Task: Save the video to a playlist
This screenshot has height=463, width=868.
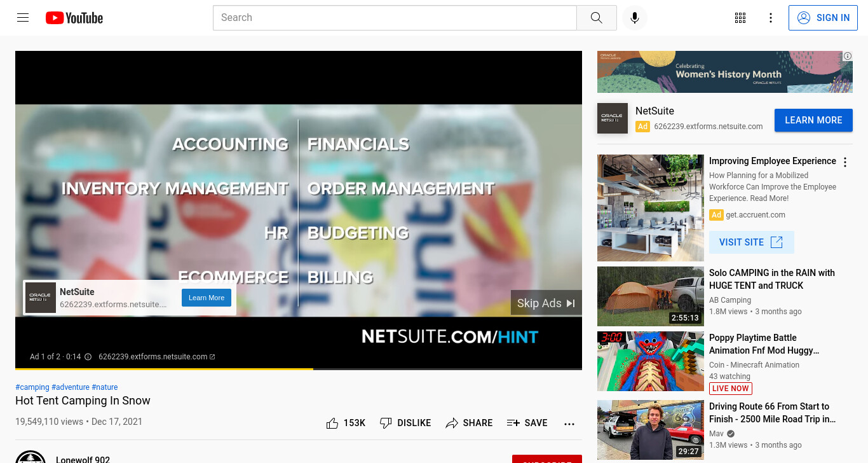Action: (527, 423)
